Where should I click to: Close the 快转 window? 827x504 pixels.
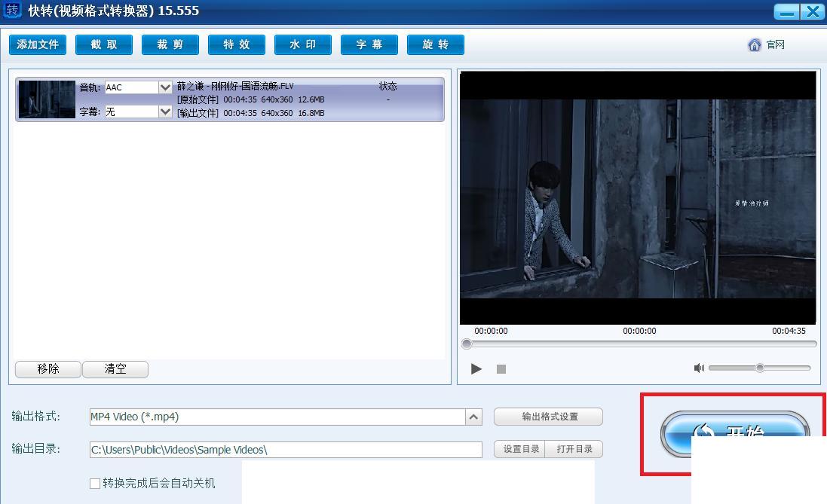812,11
